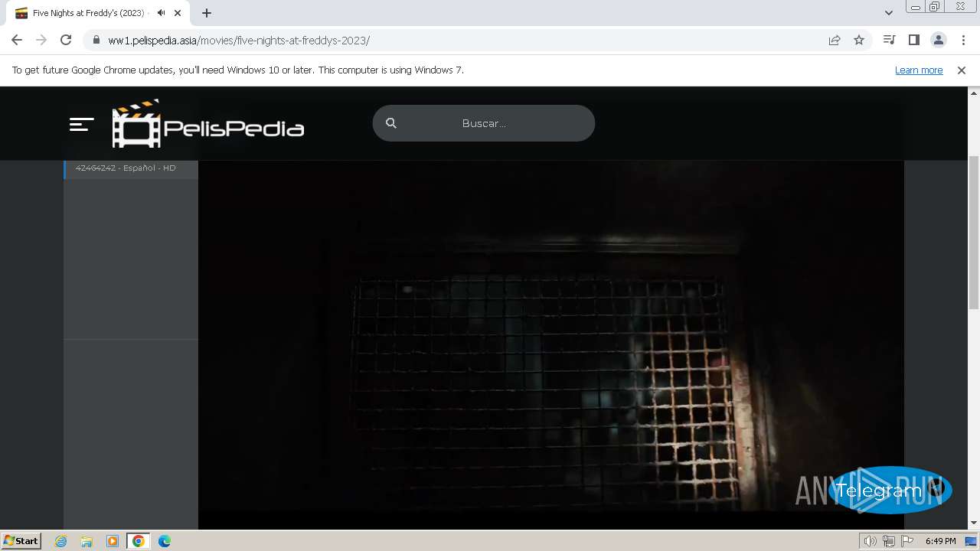Mute the tab audio icon

point(162,13)
